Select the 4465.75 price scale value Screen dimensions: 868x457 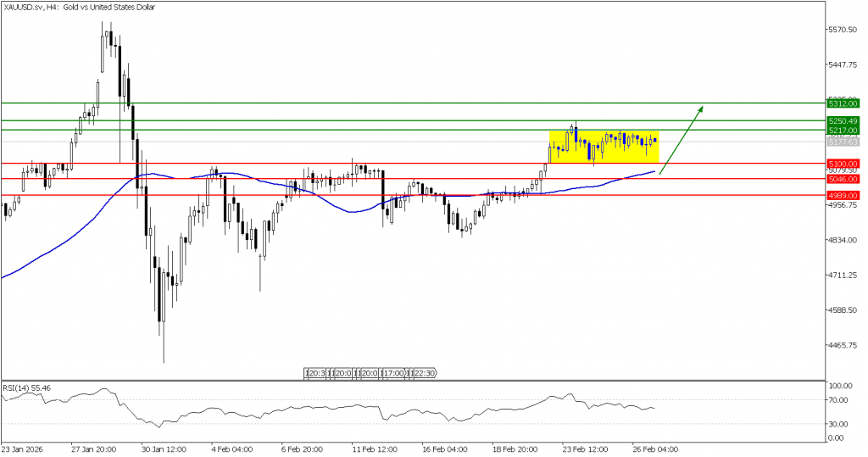pyautogui.click(x=843, y=345)
